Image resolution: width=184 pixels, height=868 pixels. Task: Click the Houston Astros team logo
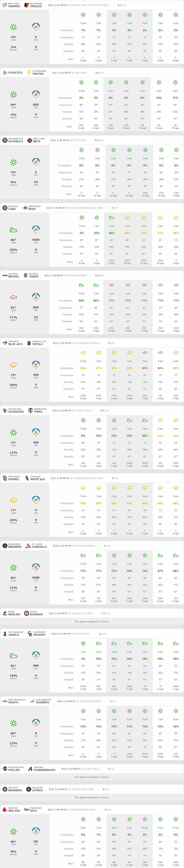click(29, 789)
